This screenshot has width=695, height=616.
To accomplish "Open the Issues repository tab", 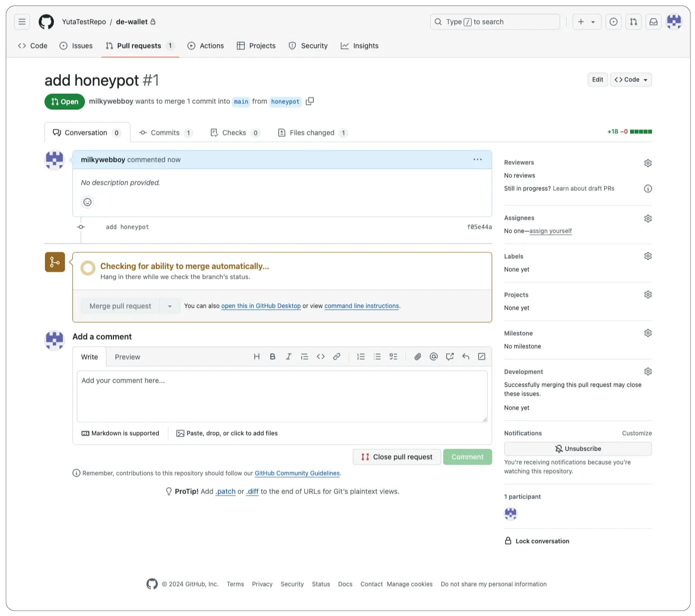I will pos(76,46).
